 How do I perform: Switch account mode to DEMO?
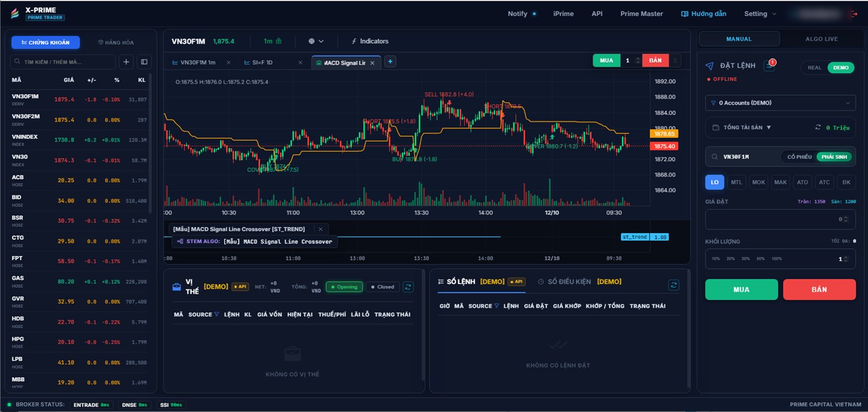840,68
